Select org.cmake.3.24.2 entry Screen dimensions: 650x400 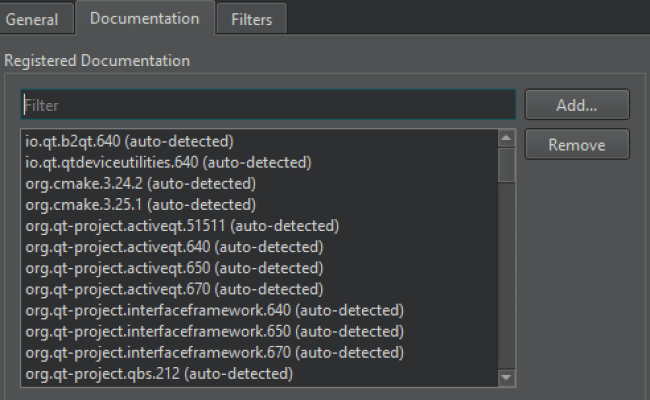point(260,184)
